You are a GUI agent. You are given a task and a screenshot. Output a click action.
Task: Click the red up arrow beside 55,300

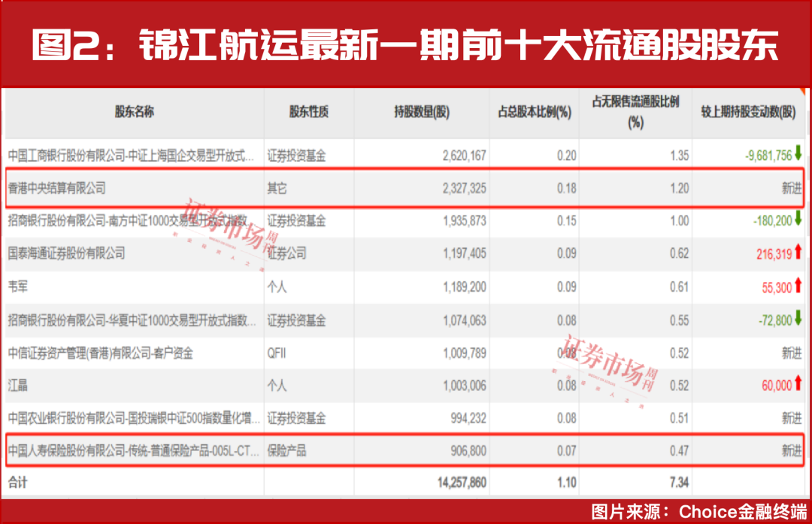[x=798, y=285]
